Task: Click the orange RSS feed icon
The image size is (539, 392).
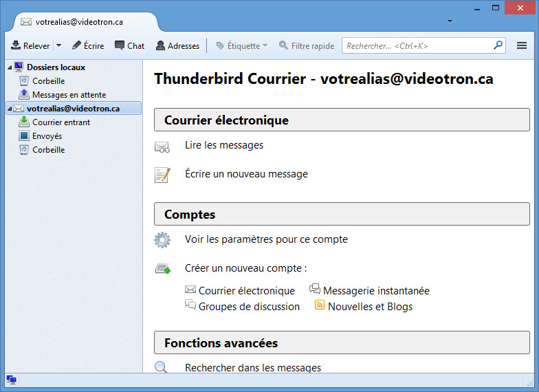Action: point(320,305)
